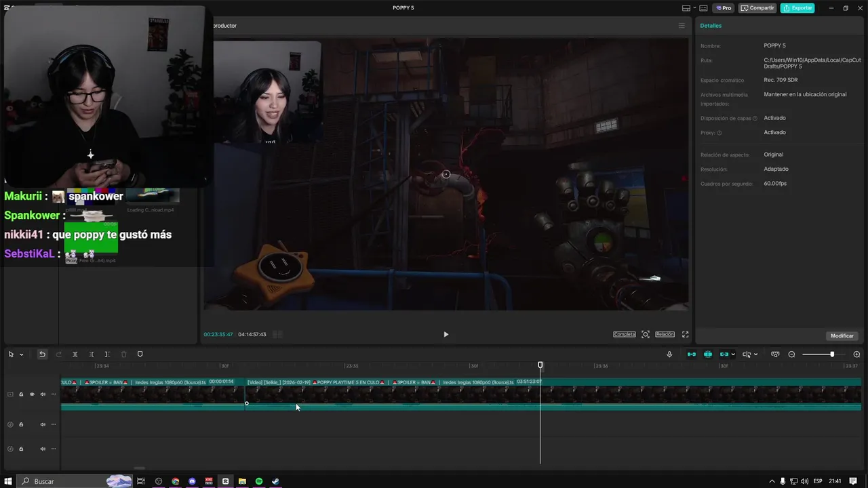Click the trash delete icon in timeline toolbar
This screenshot has height=488, width=868.
click(x=123, y=354)
